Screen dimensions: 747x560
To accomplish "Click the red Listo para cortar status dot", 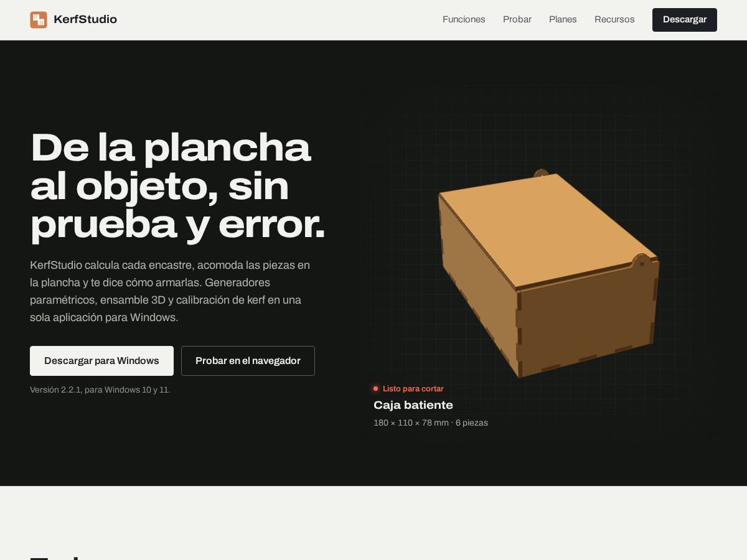I will point(375,389).
